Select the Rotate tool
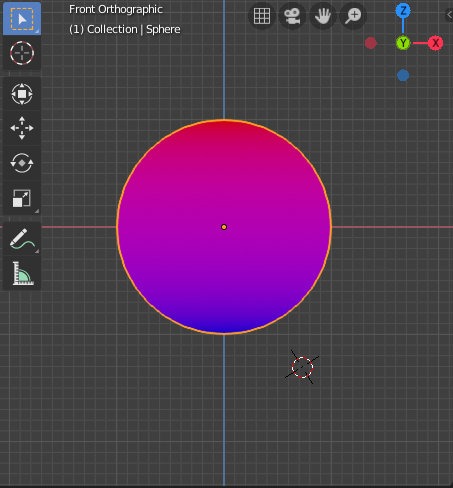The width and height of the screenshot is (453, 488). [x=22, y=163]
